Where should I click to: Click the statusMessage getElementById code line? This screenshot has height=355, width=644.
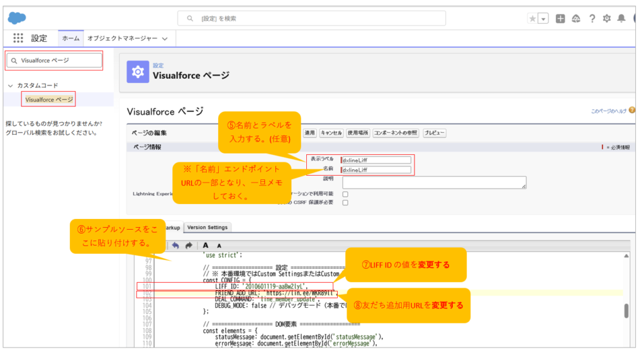pos(299,337)
